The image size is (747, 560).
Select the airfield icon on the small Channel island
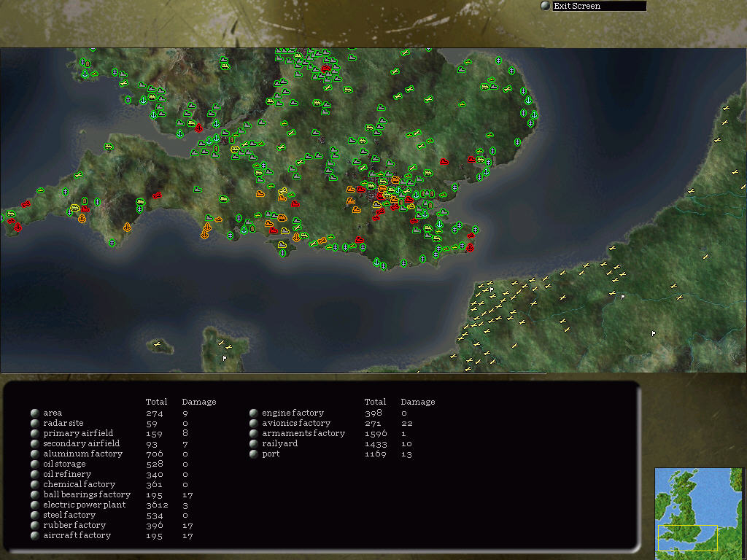tap(158, 344)
